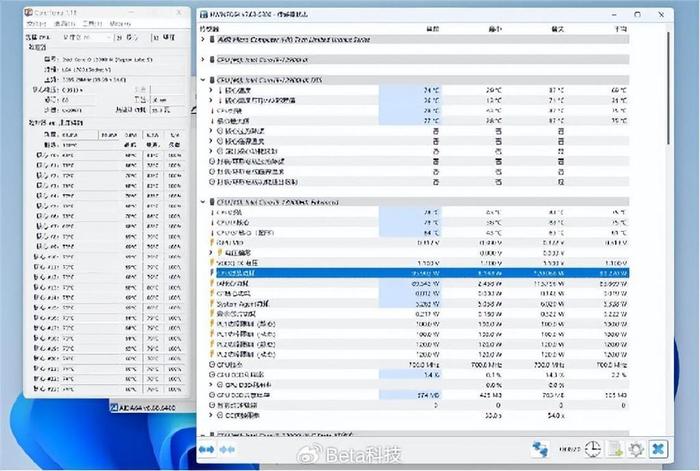Viewport: 700px width, 471px height.
Task: Click 核心 #0 row in Core Temp list
Action: pyautogui.click(x=108, y=155)
